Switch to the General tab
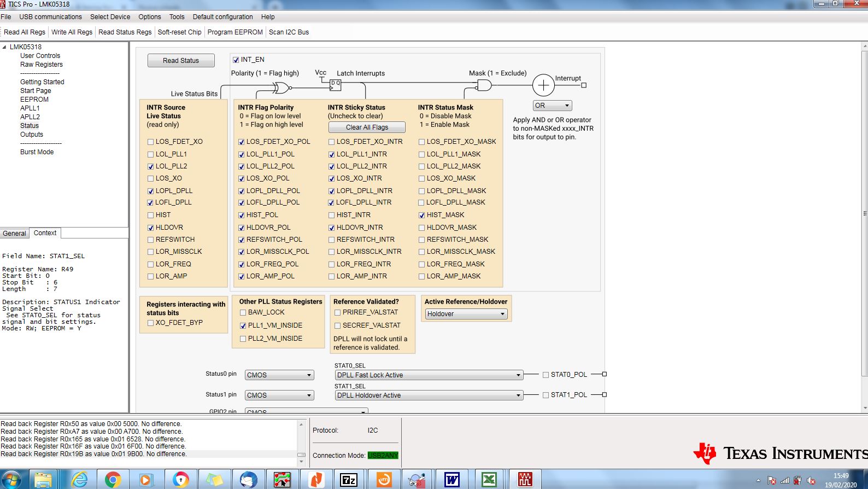Viewport: 868px width, 489px height. tap(14, 234)
